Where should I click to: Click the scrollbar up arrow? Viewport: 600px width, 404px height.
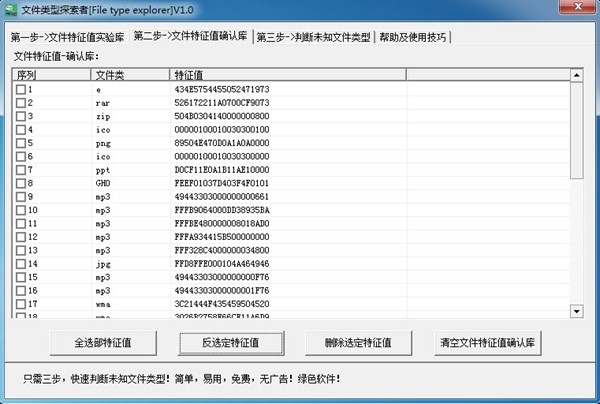pos(576,75)
